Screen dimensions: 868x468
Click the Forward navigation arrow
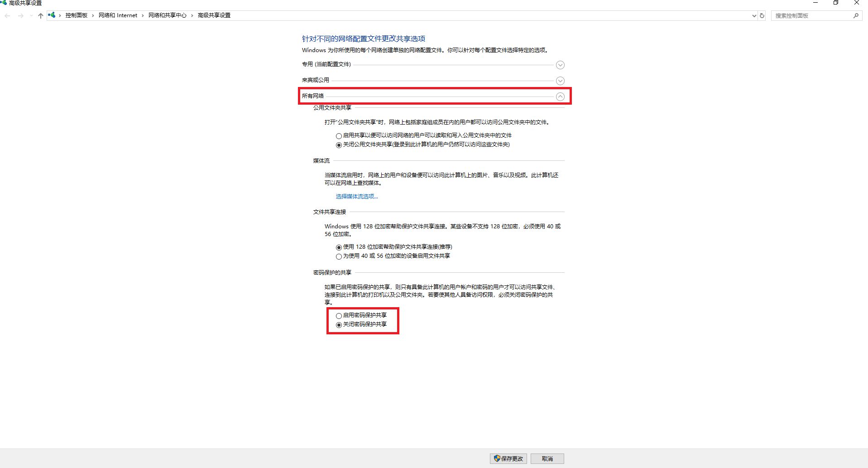point(20,16)
